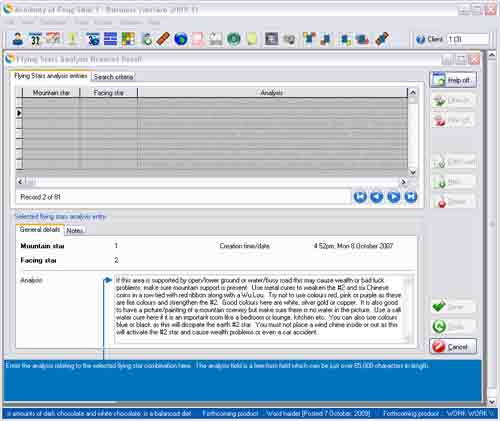Viewport: 500px width, 421px height.
Task: Open the blue globe toolbar icon
Action: [181, 39]
